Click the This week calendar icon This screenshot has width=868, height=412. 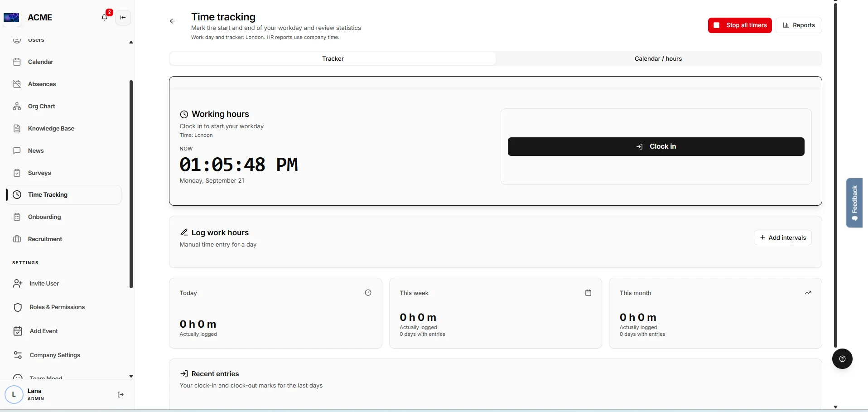point(588,293)
